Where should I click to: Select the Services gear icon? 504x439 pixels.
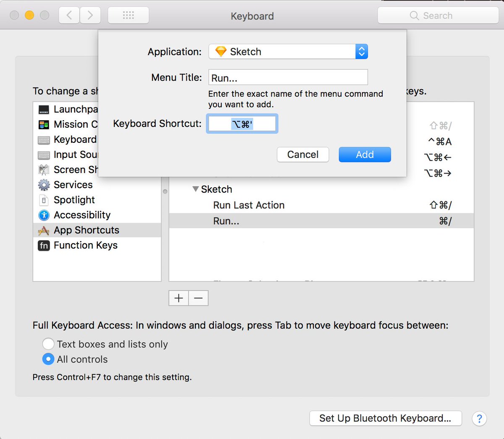tap(44, 185)
